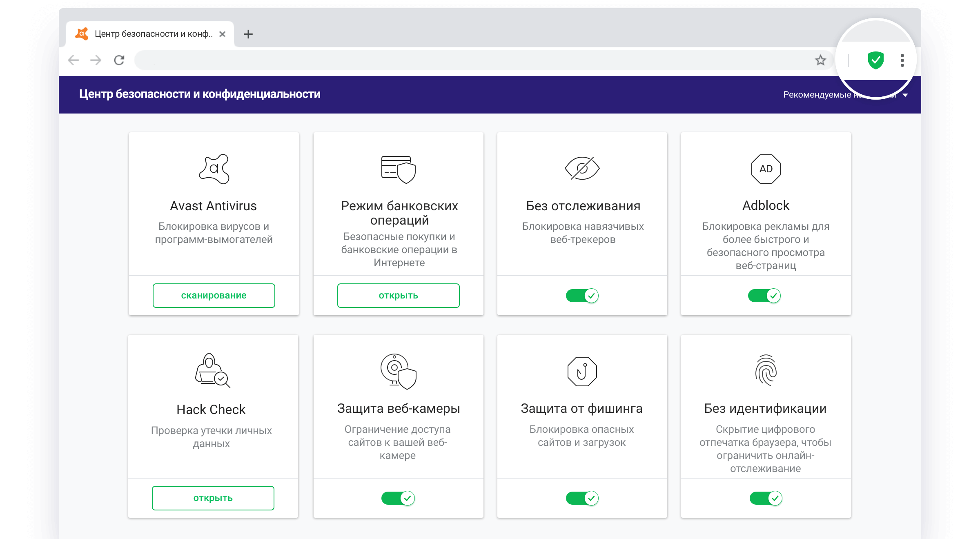The width and height of the screenshot is (980, 539).
Task: Click the browser address bar
Action: point(470,60)
